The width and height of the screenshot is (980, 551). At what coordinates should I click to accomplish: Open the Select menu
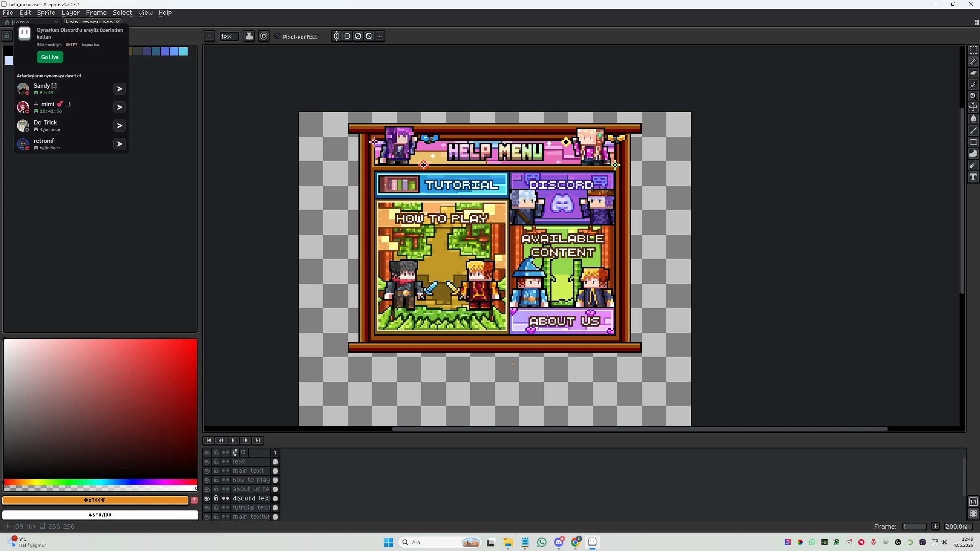[x=123, y=13]
